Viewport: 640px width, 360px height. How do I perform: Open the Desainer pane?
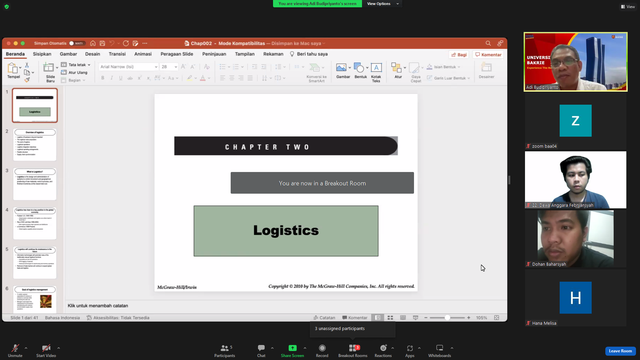pos(486,70)
